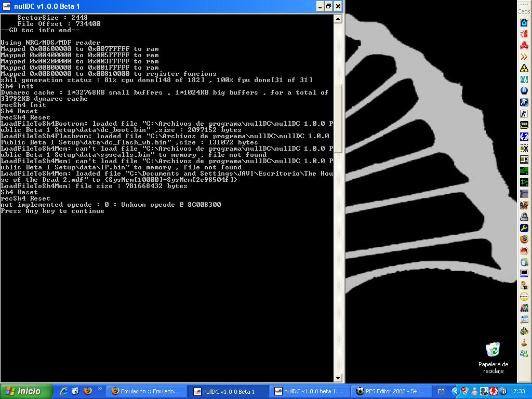The image size is (532, 399).
Task: Expand hidden quick launch items chevron
Action: [x=100, y=389]
